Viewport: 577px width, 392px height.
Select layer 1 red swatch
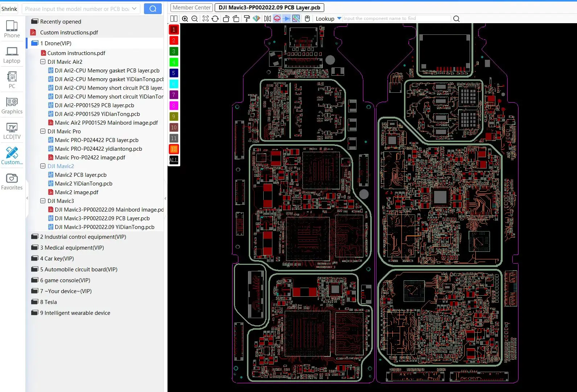pyautogui.click(x=174, y=29)
